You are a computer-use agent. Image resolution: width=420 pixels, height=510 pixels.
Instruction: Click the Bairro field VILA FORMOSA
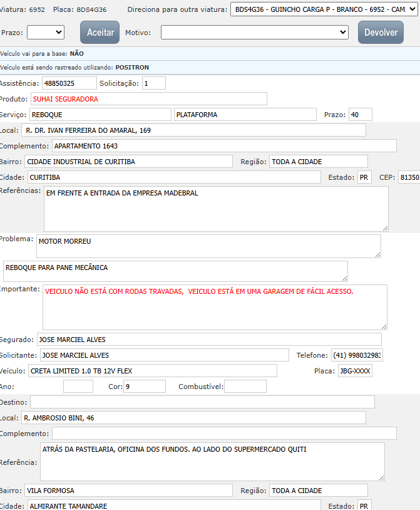(128, 490)
